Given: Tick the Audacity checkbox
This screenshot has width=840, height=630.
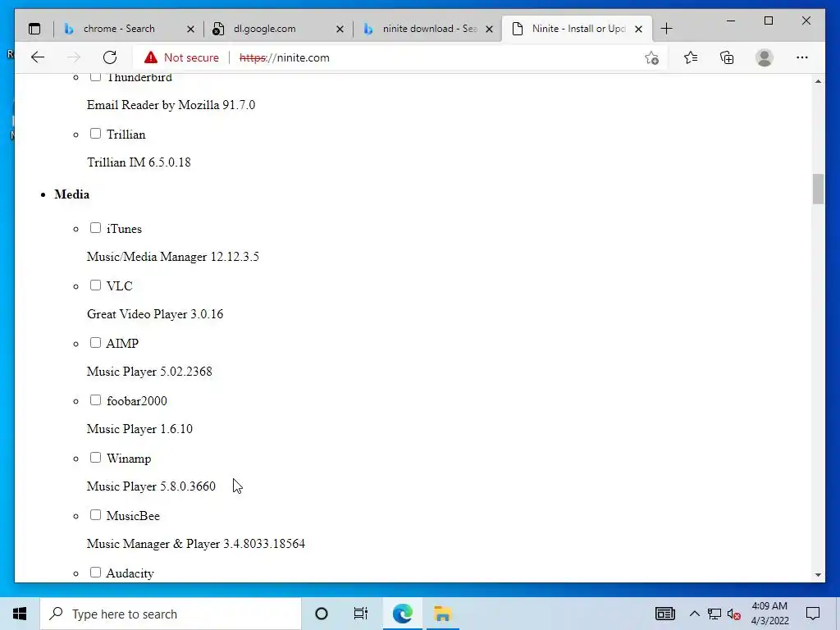Looking at the screenshot, I should (x=95, y=572).
